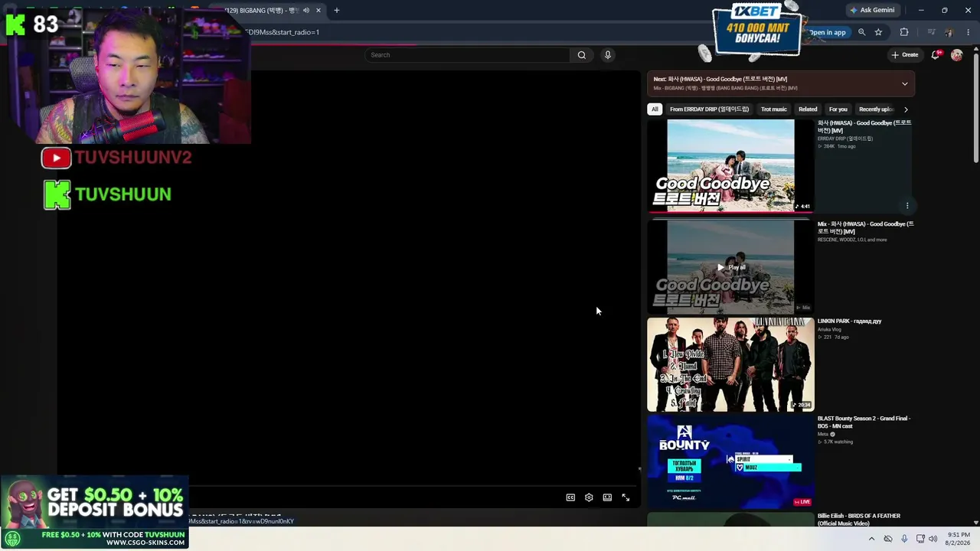
Task: Click the 5.7K watching text
Action: click(838, 442)
